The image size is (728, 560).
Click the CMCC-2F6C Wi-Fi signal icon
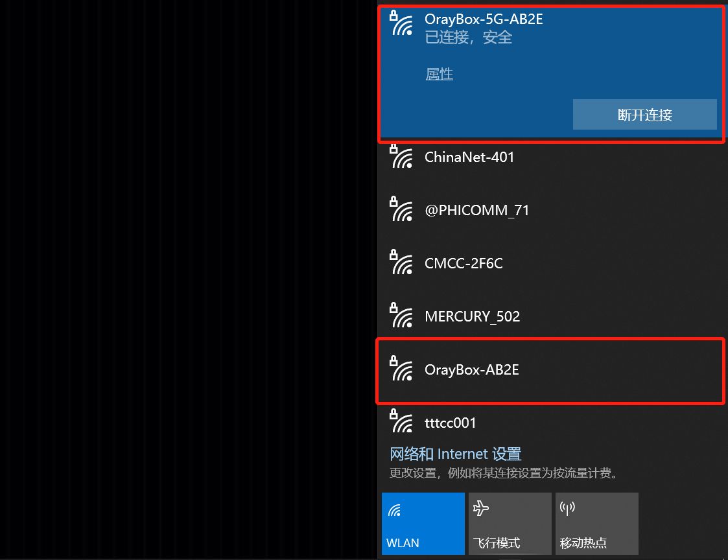401,262
